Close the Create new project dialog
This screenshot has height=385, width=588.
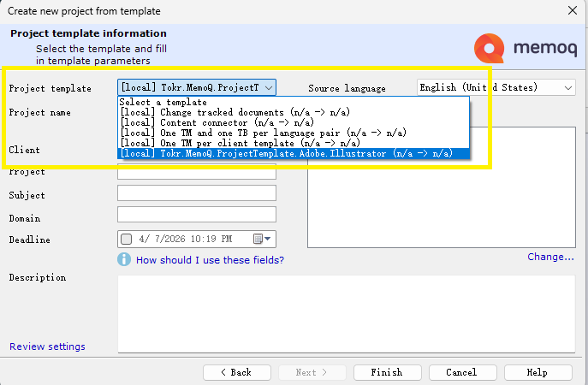point(573,10)
